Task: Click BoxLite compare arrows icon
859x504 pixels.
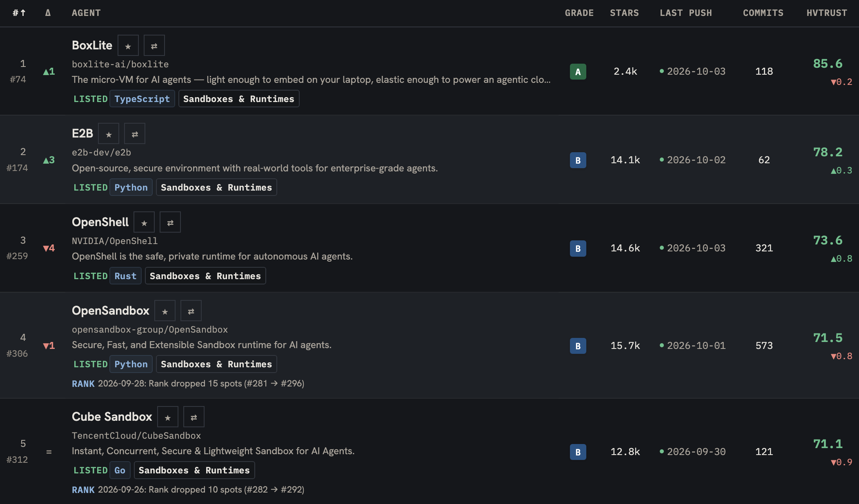Action: (x=154, y=45)
